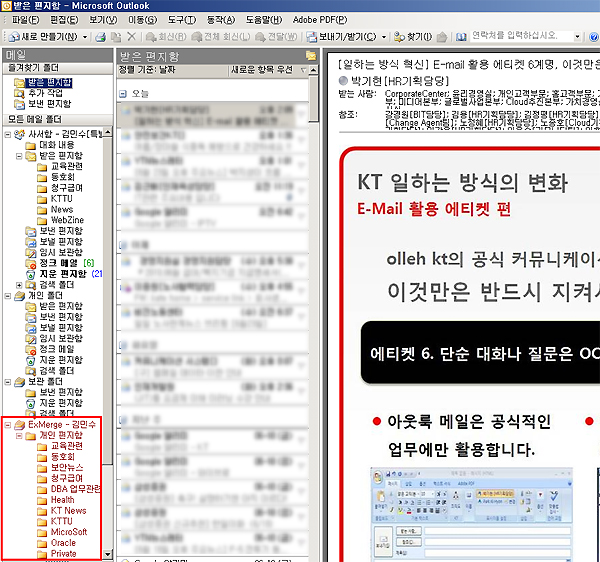The height and width of the screenshot is (562, 600).
Task: Open the 파일(F) menu
Action: click(x=25, y=20)
